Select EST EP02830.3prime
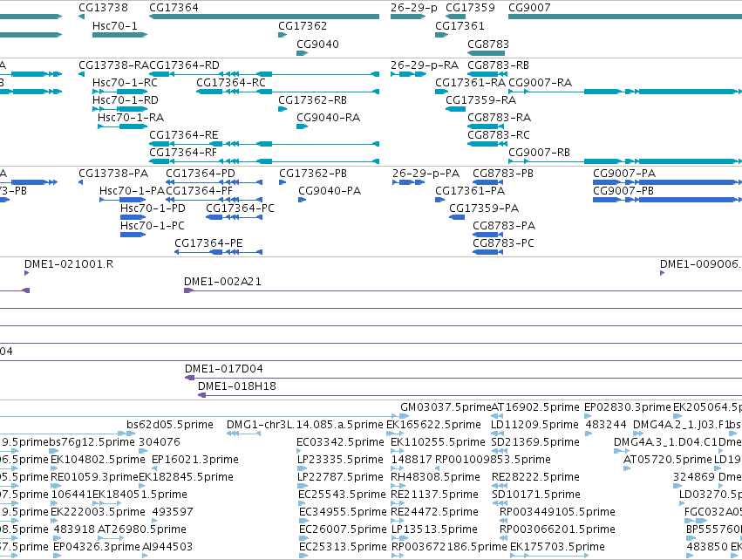The width and height of the screenshot is (742, 560). point(589,416)
